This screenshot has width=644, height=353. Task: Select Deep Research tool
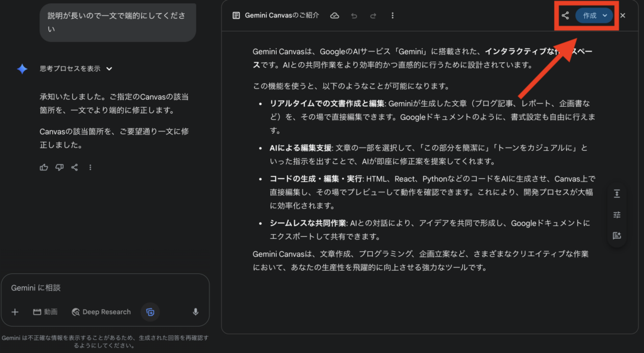tap(101, 312)
